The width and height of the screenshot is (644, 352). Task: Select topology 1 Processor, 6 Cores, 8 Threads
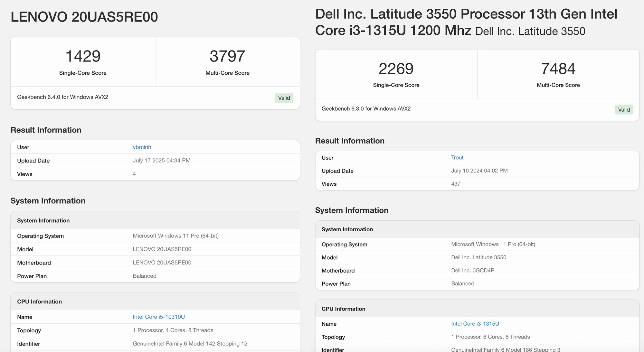[490, 337]
